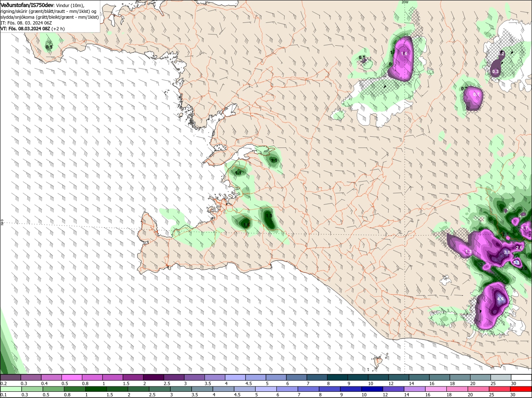532x398 pixels.
Task: Click the Veðurstofan/IS750dev title text
Action: pyautogui.click(x=27, y=5)
